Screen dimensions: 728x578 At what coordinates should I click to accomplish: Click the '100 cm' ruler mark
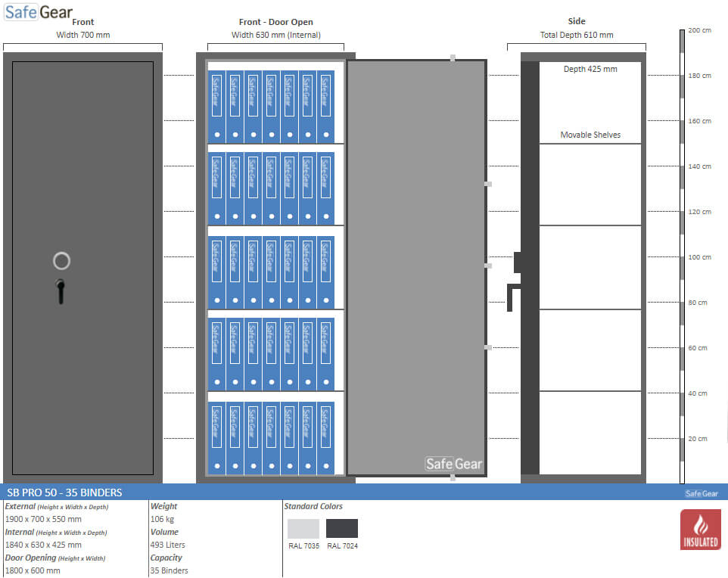699,256
